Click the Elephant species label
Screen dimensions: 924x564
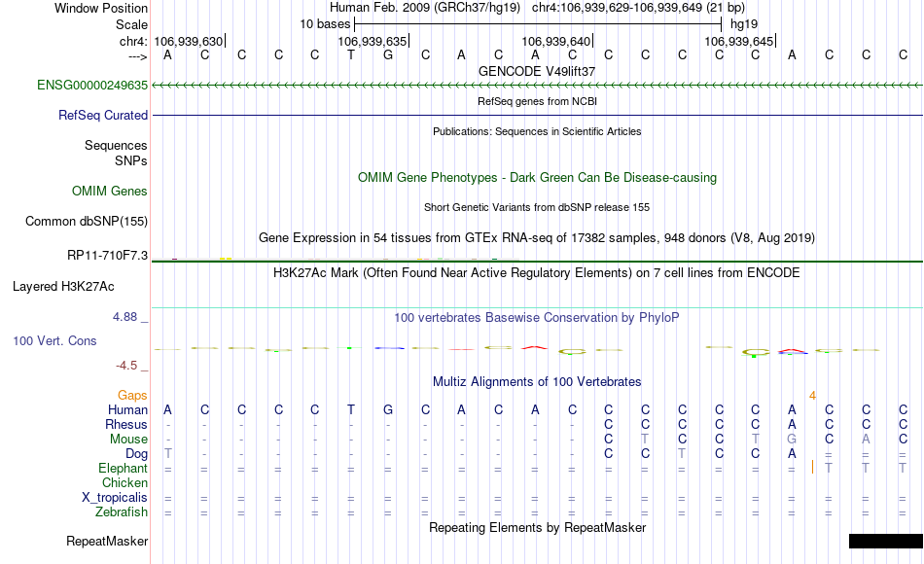point(123,468)
